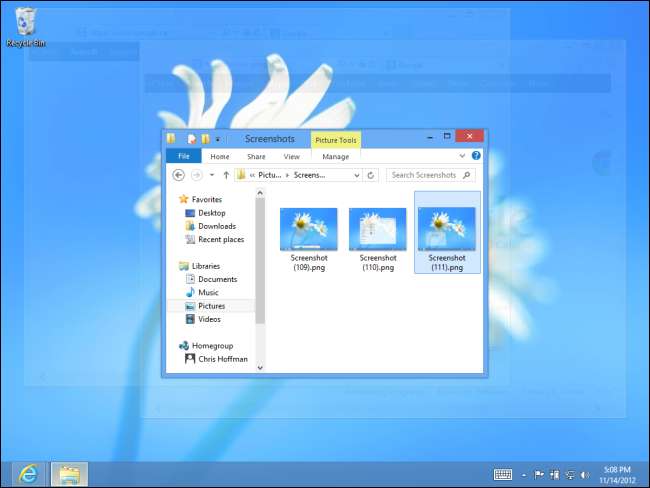Expand the ribbon with the chevron
The width and height of the screenshot is (650, 488).
click(x=462, y=156)
